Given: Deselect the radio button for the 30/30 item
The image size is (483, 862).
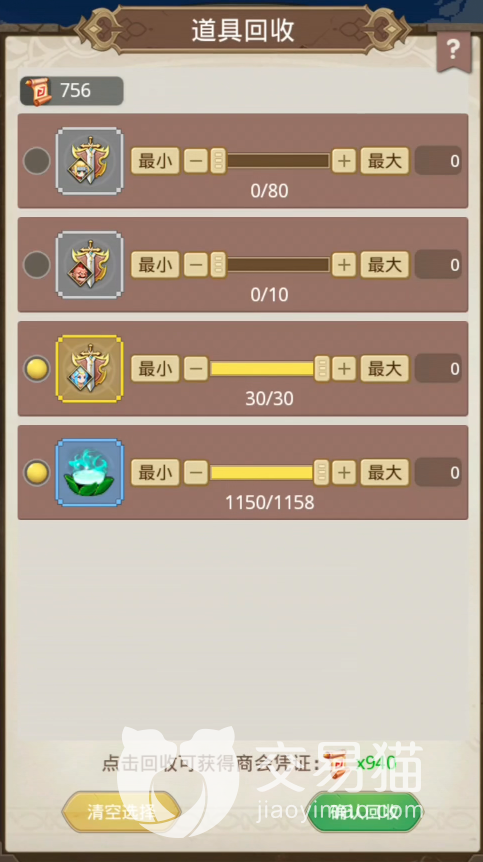Looking at the screenshot, I should [x=37, y=369].
